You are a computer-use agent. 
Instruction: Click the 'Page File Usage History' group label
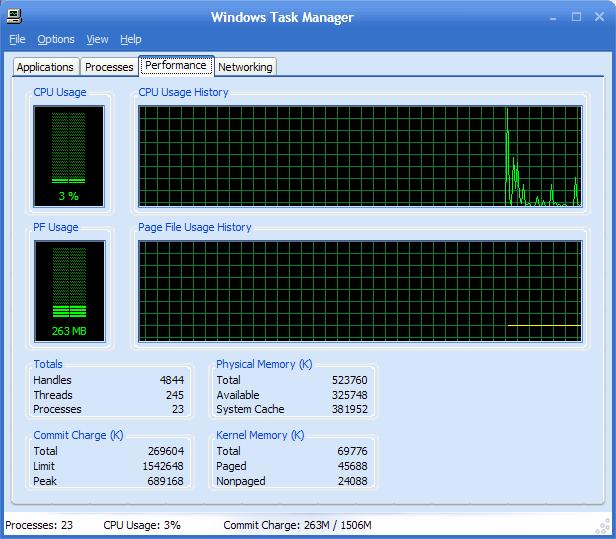click(x=194, y=227)
